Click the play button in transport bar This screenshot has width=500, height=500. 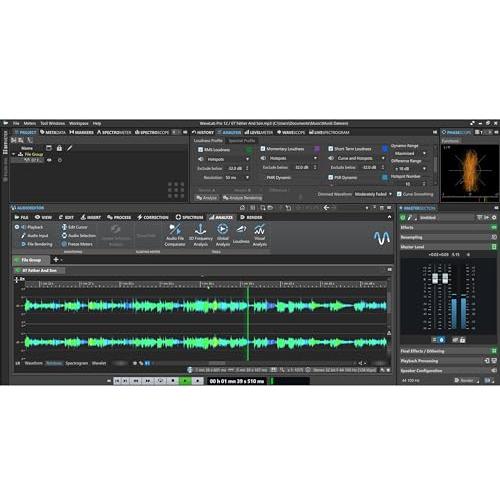(185, 381)
